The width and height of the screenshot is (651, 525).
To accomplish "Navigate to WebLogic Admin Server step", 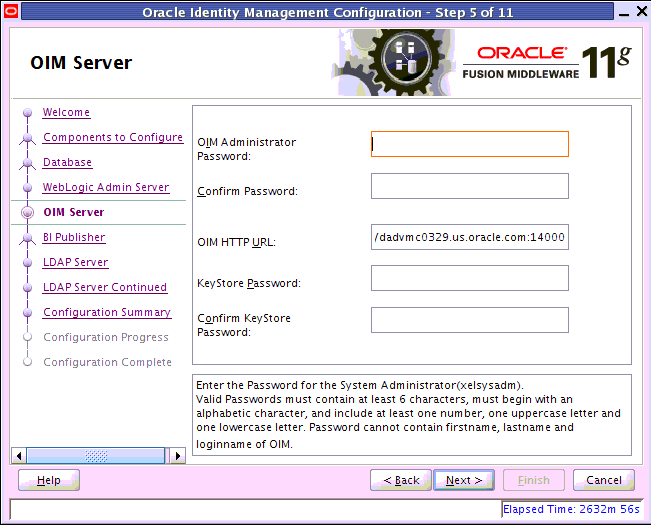I will [x=106, y=187].
